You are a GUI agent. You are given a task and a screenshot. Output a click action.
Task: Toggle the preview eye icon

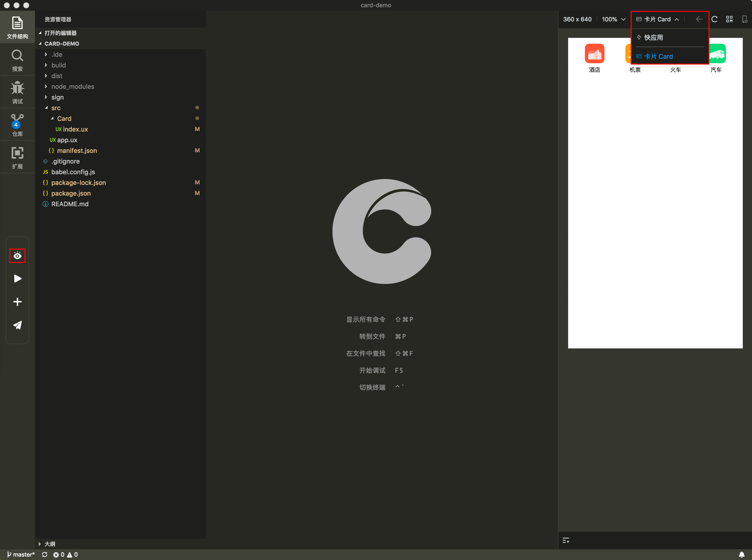(x=17, y=256)
